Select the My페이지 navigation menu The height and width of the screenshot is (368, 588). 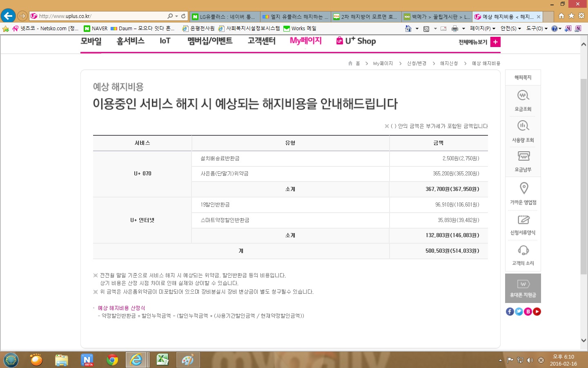click(305, 41)
